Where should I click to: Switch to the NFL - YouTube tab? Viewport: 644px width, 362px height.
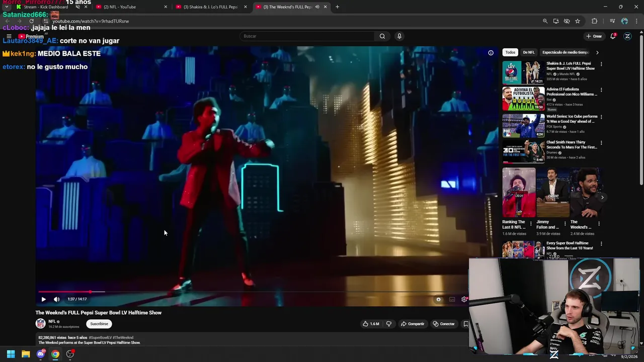[x=120, y=7]
